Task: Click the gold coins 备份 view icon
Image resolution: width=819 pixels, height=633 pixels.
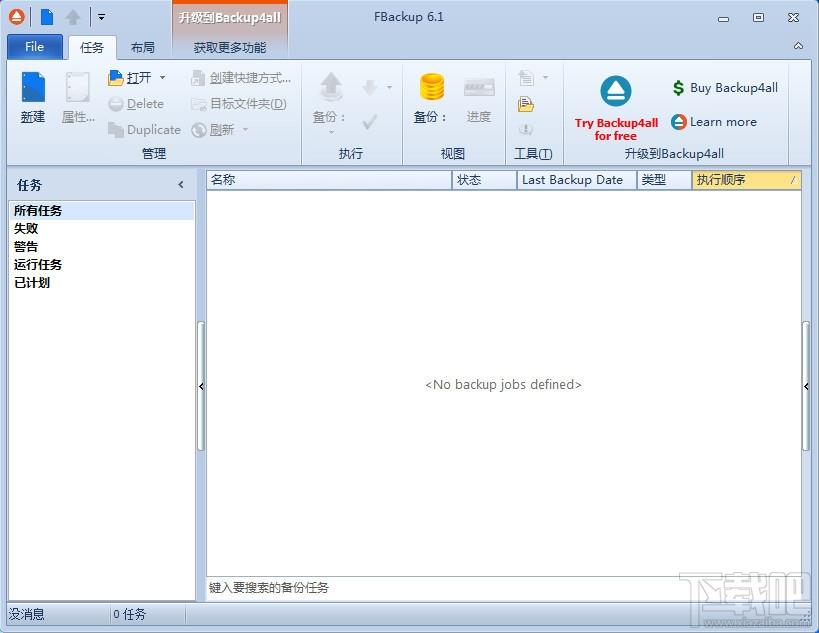Action: pyautogui.click(x=431, y=87)
